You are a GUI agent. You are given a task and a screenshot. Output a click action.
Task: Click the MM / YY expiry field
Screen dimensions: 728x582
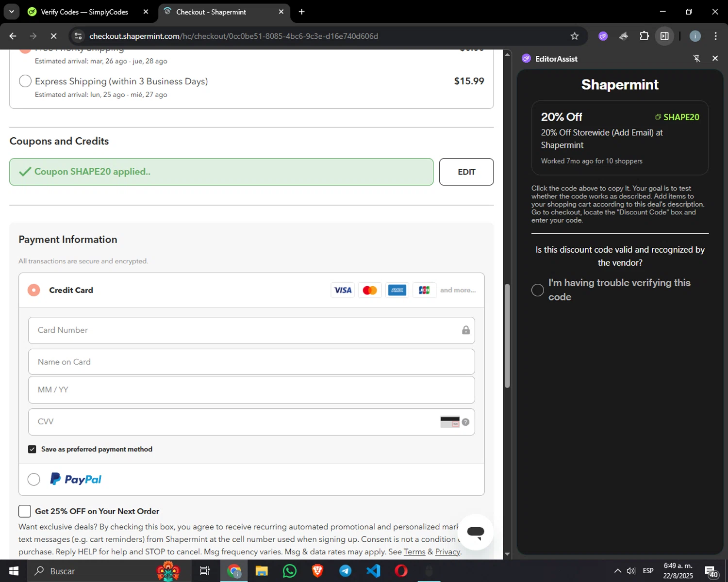[251, 390]
